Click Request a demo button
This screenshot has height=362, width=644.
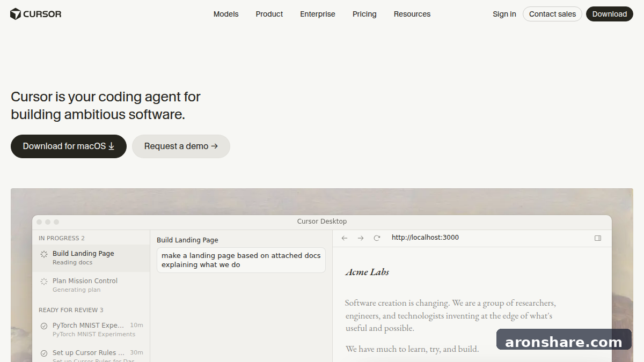[x=181, y=146]
